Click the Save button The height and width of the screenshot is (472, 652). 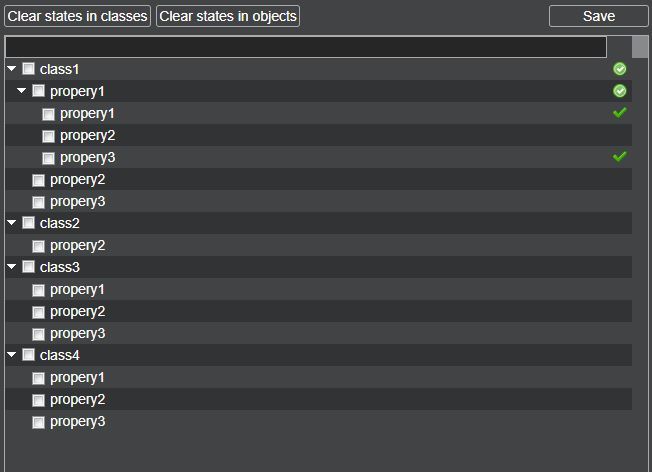pyautogui.click(x=598, y=16)
